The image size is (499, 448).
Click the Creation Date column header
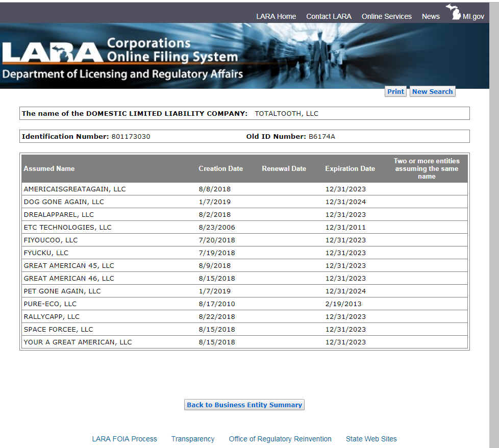[220, 168]
